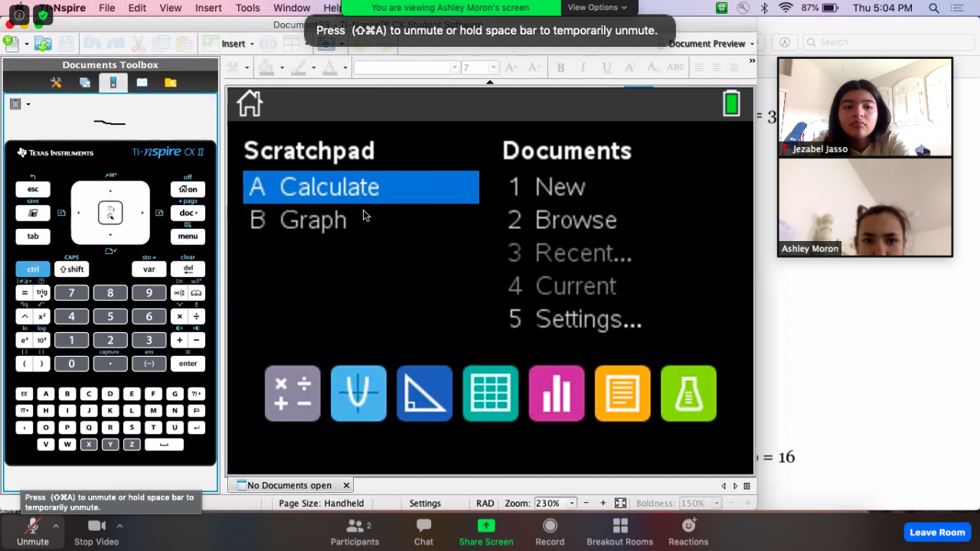Click the Fit to Window zoom icon
The height and width of the screenshot is (551, 980).
coord(620,503)
